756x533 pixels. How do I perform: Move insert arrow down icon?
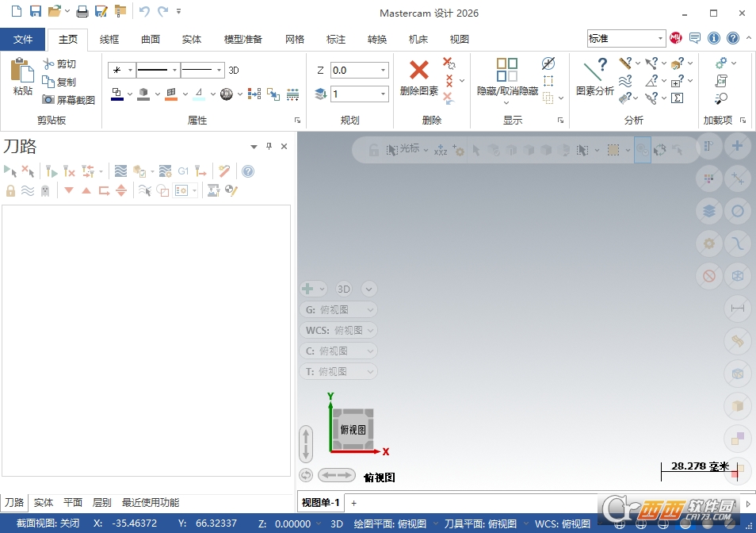click(x=69, y=190)
